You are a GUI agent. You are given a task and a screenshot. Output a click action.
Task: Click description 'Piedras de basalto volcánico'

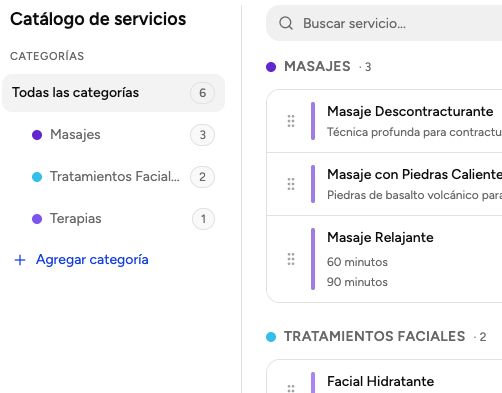(403, 195)
